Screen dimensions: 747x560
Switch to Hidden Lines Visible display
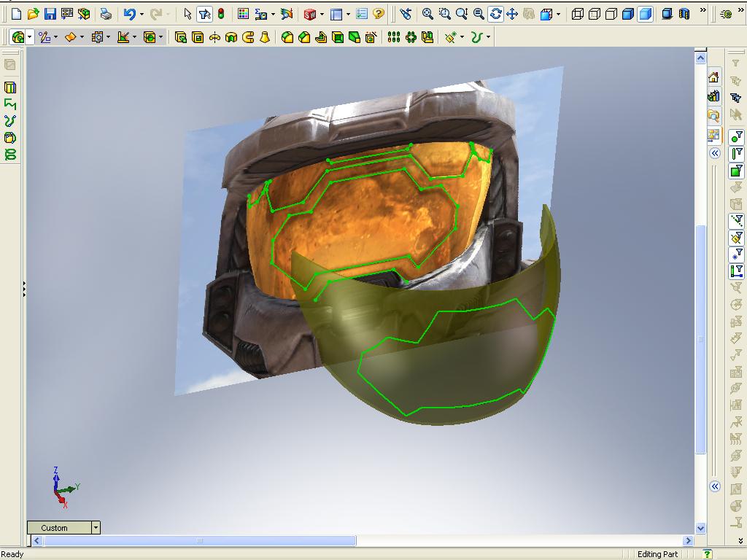pos(594,14)
